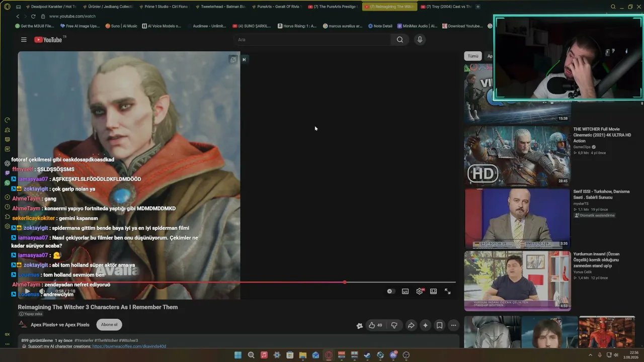This screenshot has height=362, width=644.
Task: Open the 'Download Youtube' bookmark
Action: [462, 26]
